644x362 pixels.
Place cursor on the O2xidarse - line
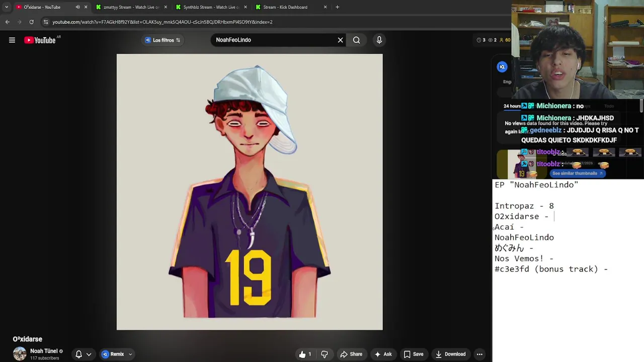pyautogui.click(x=521, y=216)
